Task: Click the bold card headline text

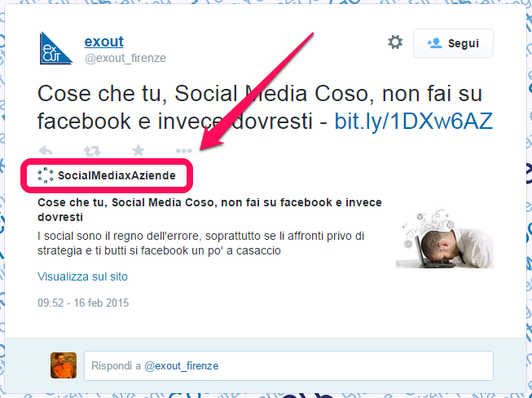Action: coord(209,210)
